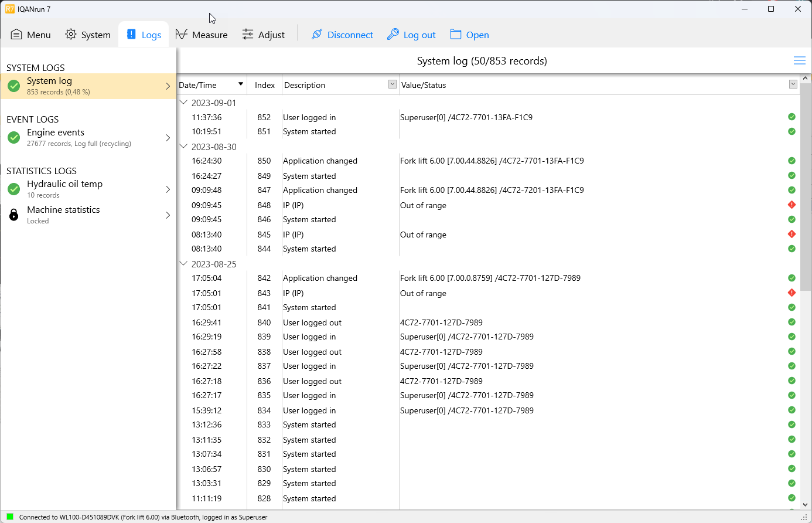The width and height of the screenshot is (812, 523).
Task: Open the Description column filter dropdown
Action: (x=393, y=84)
